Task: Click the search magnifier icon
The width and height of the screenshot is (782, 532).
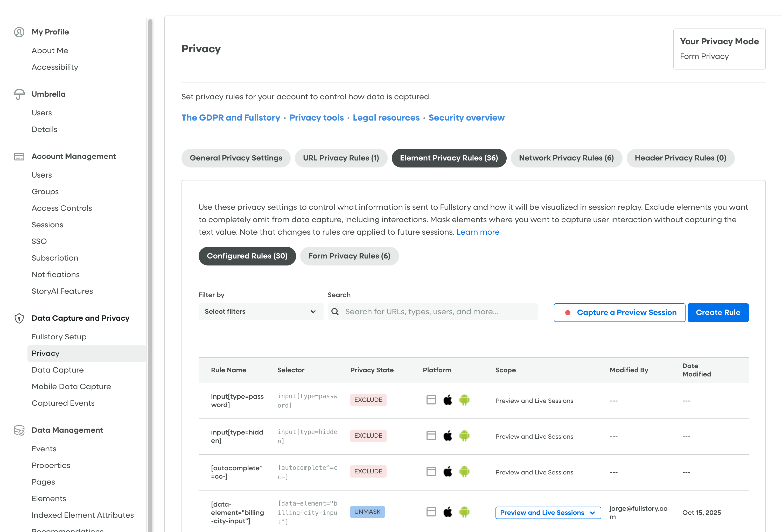Action: [335, 312]
